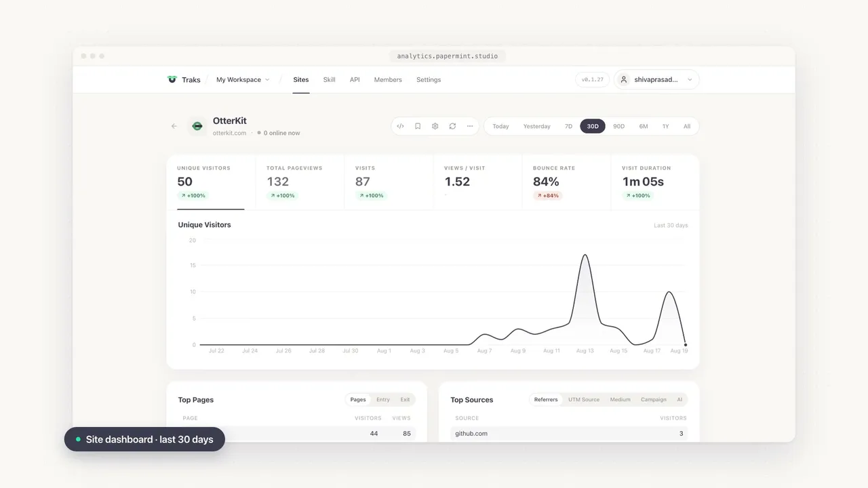Open the embed code snippet icon
Screen dimensions: 868x488
[400, 126]
